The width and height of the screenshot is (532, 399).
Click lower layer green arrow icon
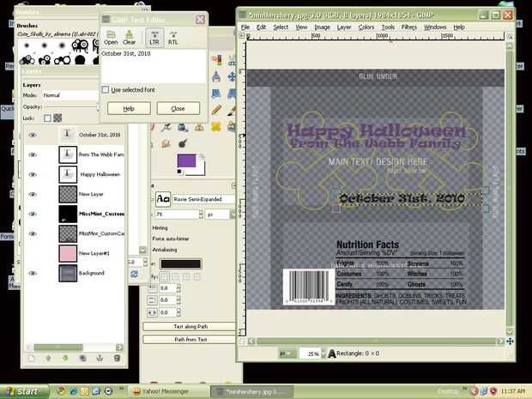[65, 359]
